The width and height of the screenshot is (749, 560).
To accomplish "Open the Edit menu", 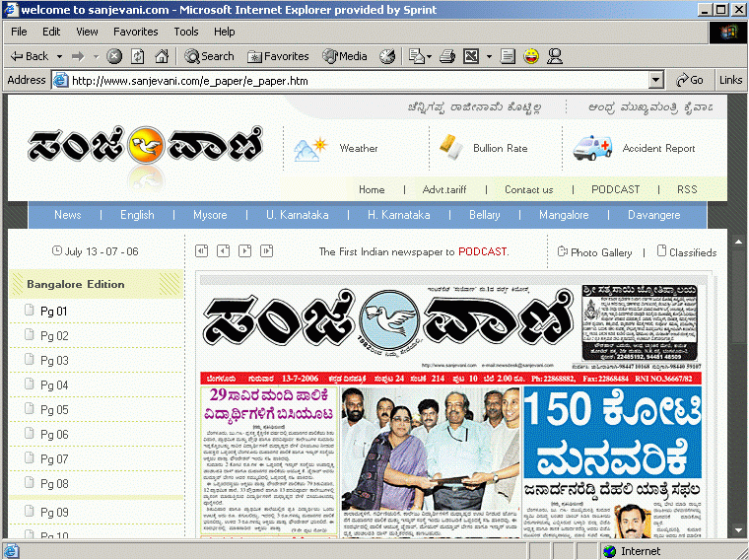I will click(x=51, y=32).
